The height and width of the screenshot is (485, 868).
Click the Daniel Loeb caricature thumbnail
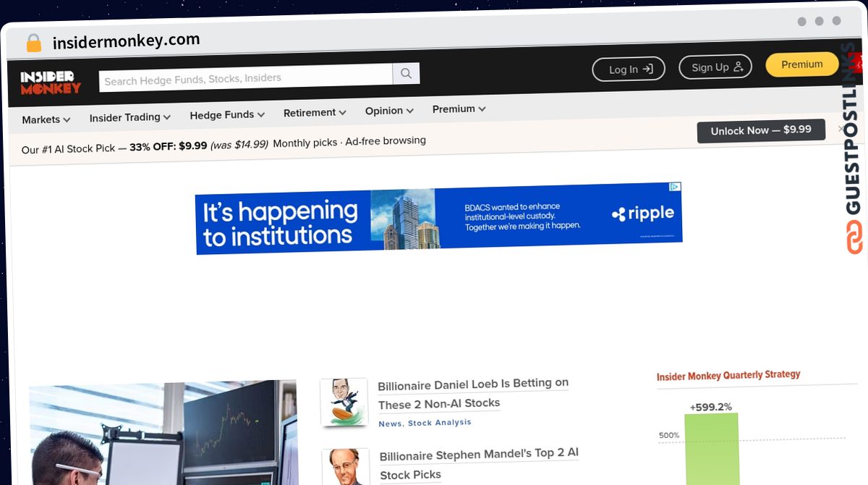coord(344,402)
